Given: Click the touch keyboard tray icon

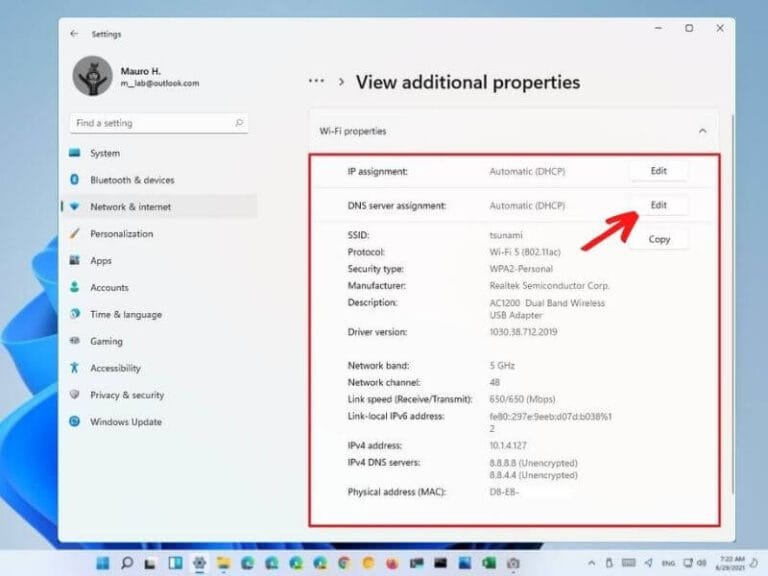Looking at the screenshot, I should pos(628,563).
